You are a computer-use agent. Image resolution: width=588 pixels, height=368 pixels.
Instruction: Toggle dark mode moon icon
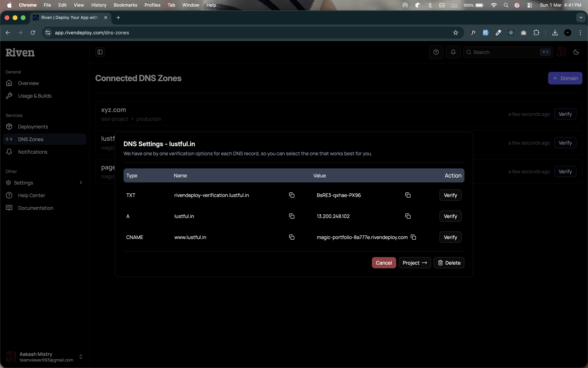coord(576,52)
